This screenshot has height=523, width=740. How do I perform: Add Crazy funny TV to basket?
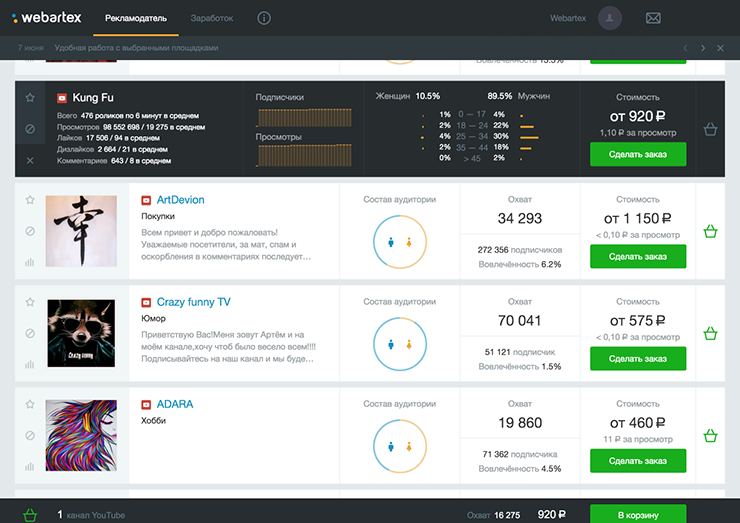click(x=710, y=334)
